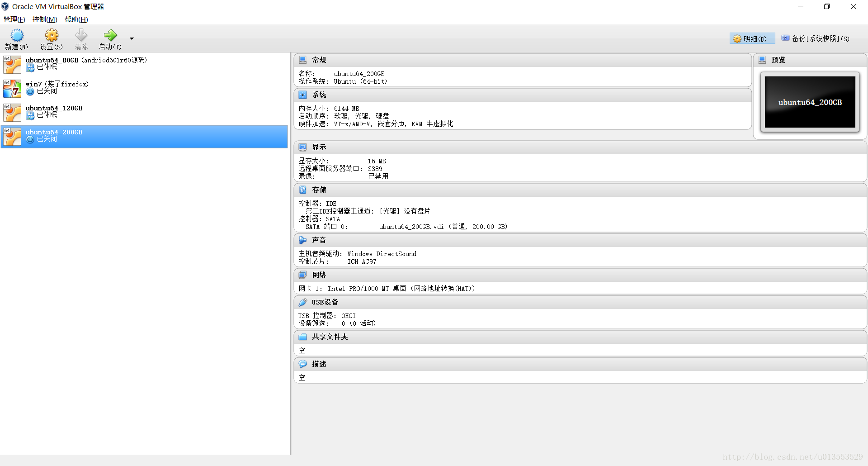Click the 新建(N) new VM icon
The height and width of the screenshot is (466, 868).
[17, 36]
